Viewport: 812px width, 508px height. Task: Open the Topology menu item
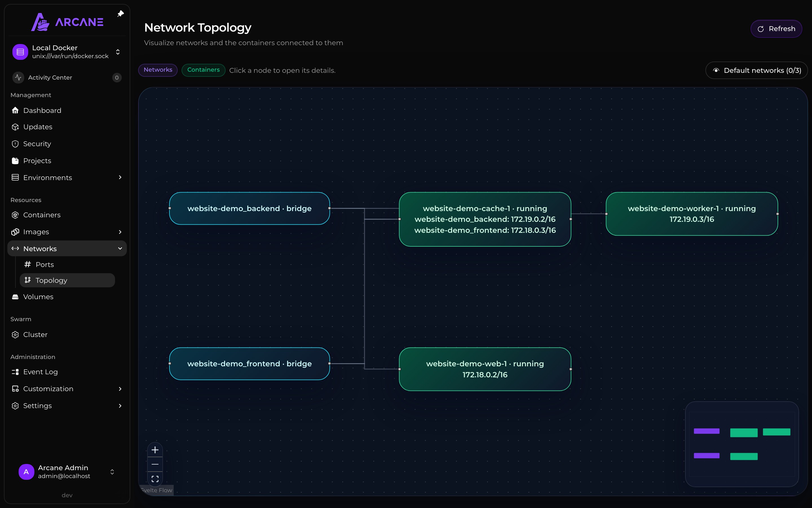(x=67, y=280)
